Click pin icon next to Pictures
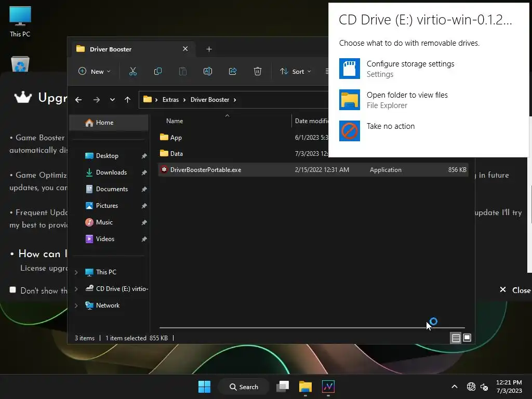The width and height of the screenshot is (532, 399). point(144,206)
